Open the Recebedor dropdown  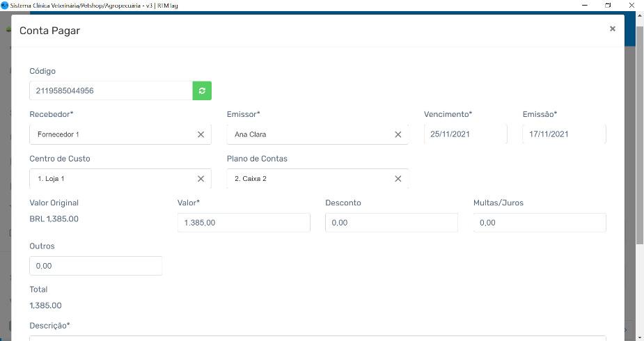click(111, 134)
